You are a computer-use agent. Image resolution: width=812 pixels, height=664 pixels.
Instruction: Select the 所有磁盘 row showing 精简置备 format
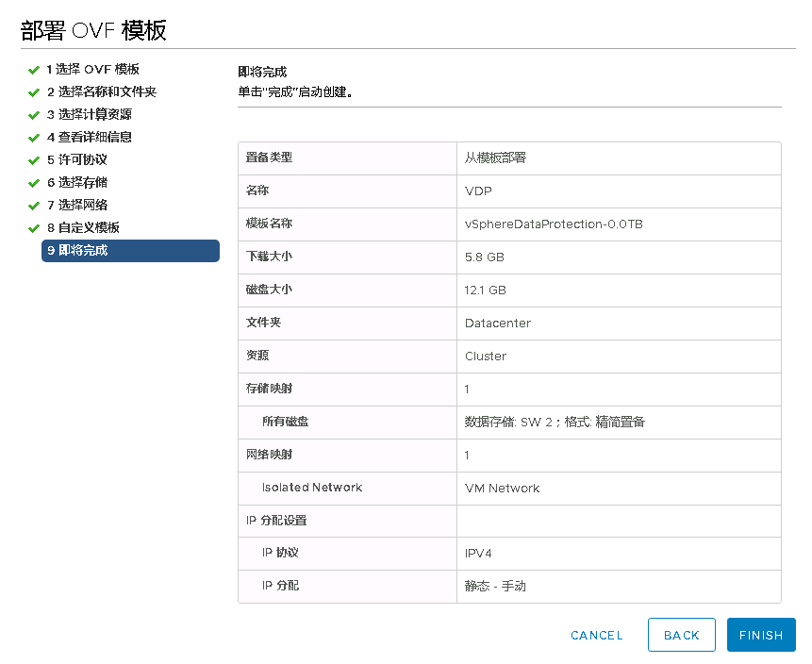[x=509, y=422]
